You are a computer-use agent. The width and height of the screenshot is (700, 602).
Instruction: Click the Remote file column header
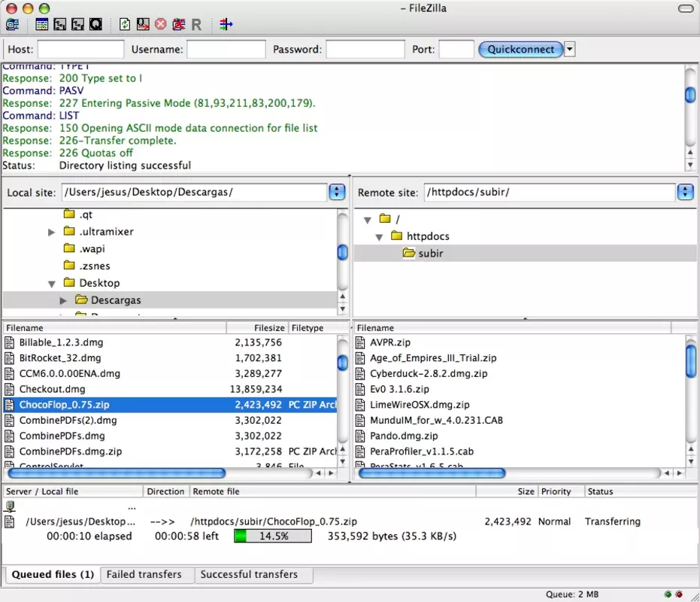tap(332, 491)
